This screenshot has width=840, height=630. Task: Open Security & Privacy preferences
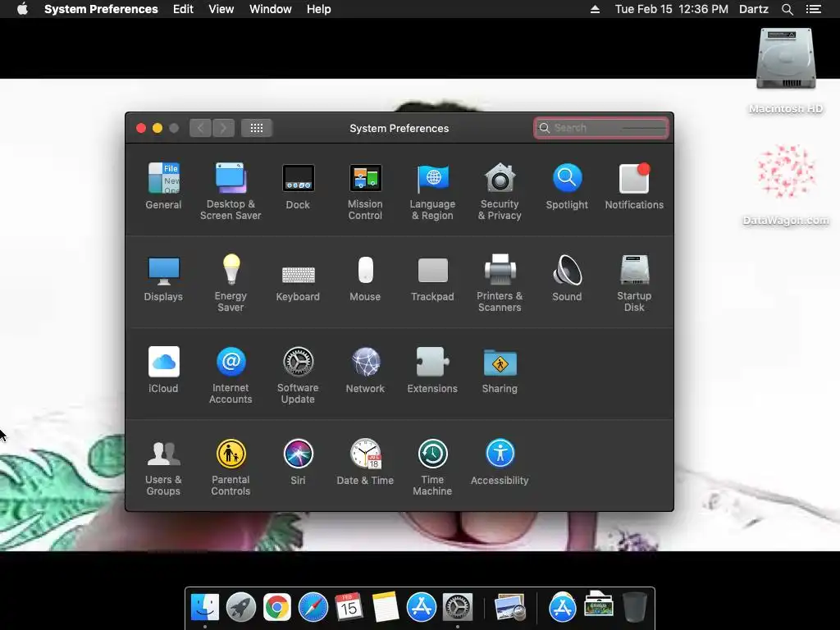point(500,190)
